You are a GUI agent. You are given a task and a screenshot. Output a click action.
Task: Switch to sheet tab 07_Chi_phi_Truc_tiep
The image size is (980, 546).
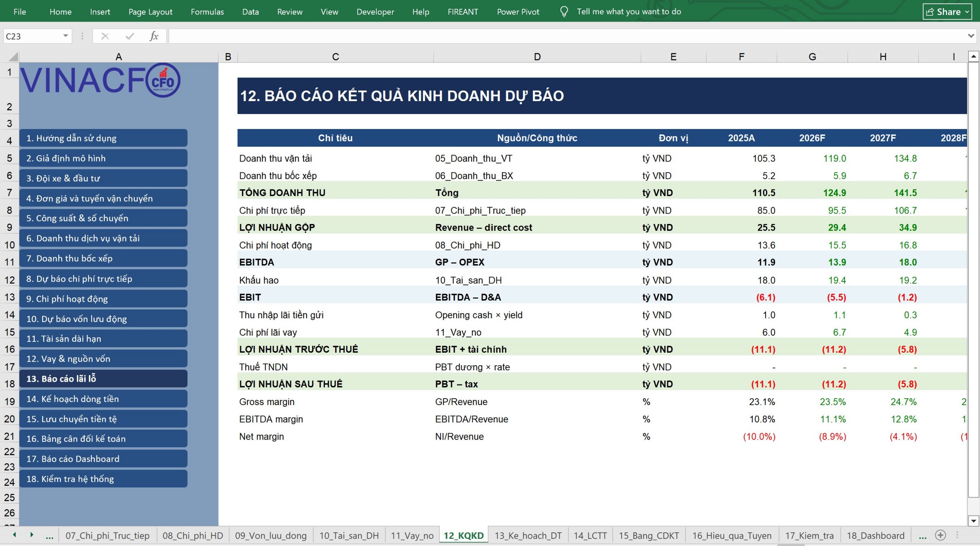(107, 535)
